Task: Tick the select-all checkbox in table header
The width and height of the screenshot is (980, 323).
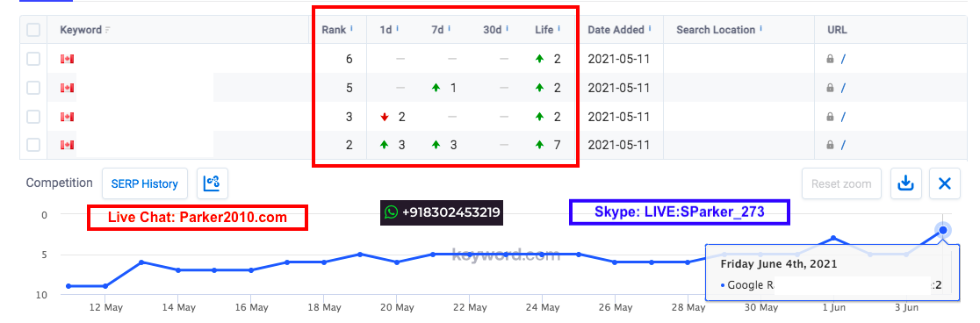Action: [x=33, y=30]
